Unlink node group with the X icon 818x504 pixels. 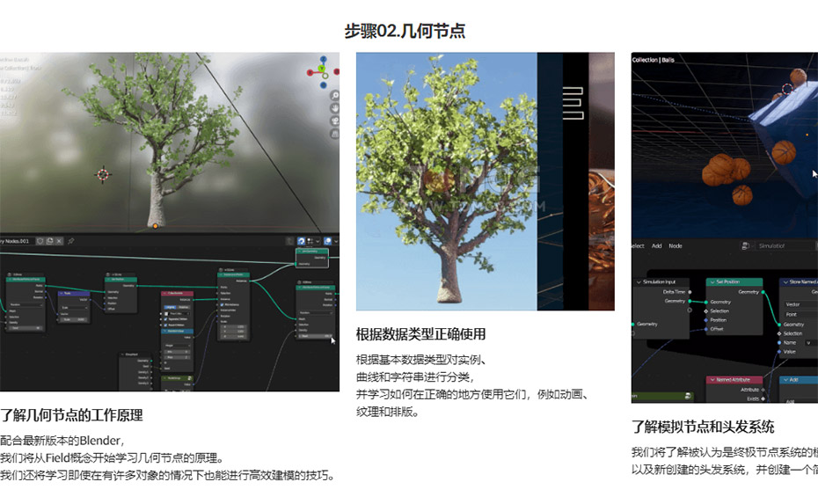click(59, 241)
